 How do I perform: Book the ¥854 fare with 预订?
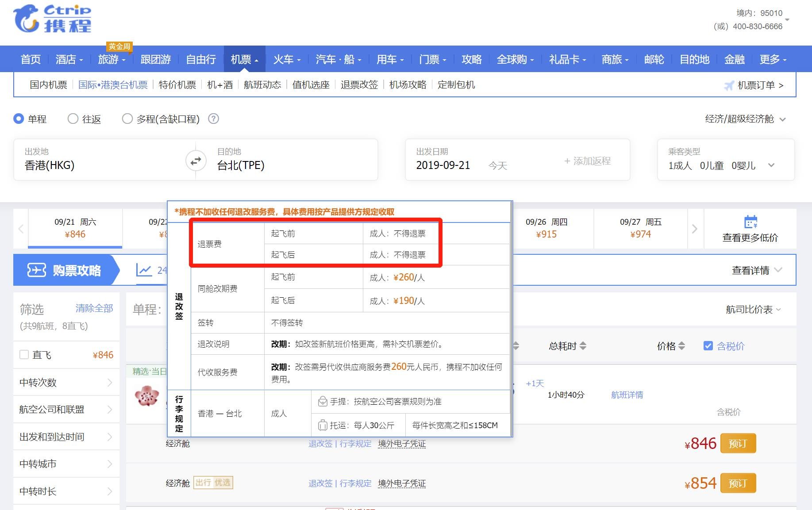tap(738, 483)
